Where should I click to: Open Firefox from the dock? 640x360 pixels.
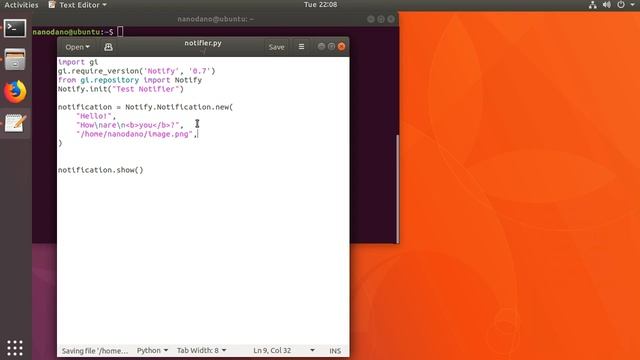[x=15, y=91]
